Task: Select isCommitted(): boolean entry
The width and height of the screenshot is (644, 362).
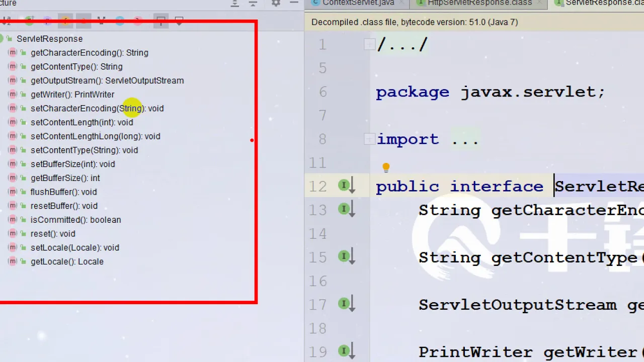Action: point(75,219)
